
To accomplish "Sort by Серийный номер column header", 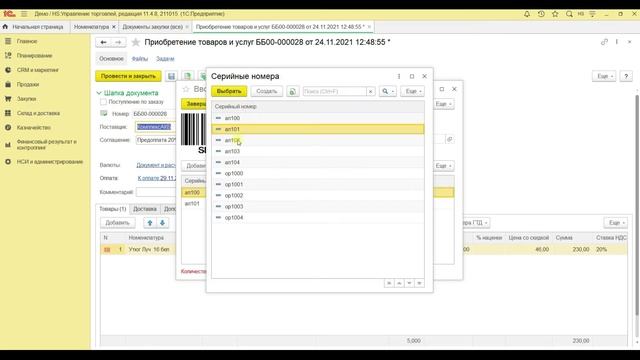I will [x=318, y=107].
